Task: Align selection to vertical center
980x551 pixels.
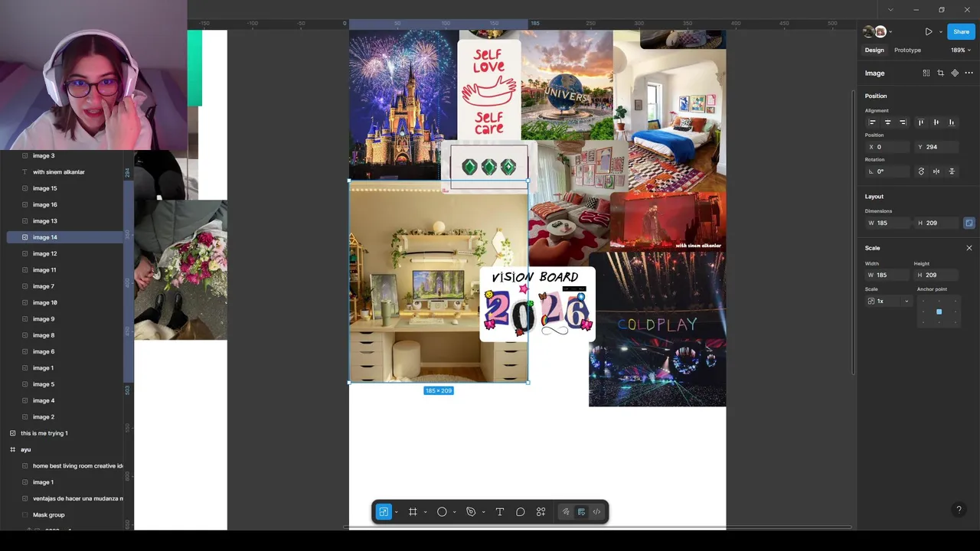Action: coord(936,122)
